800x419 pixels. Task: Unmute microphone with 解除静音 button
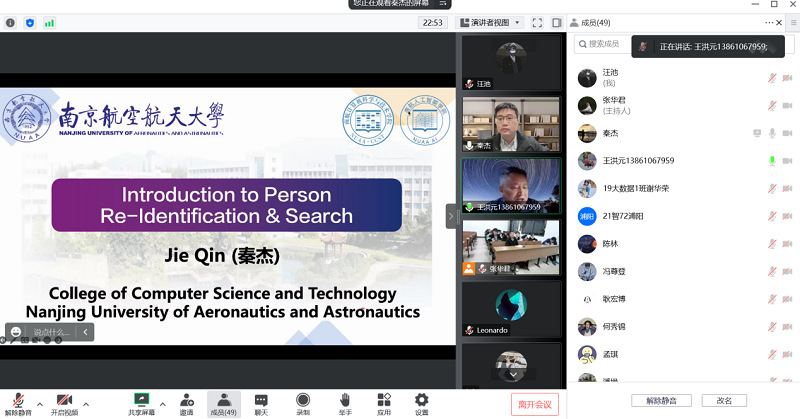point(18,404)
